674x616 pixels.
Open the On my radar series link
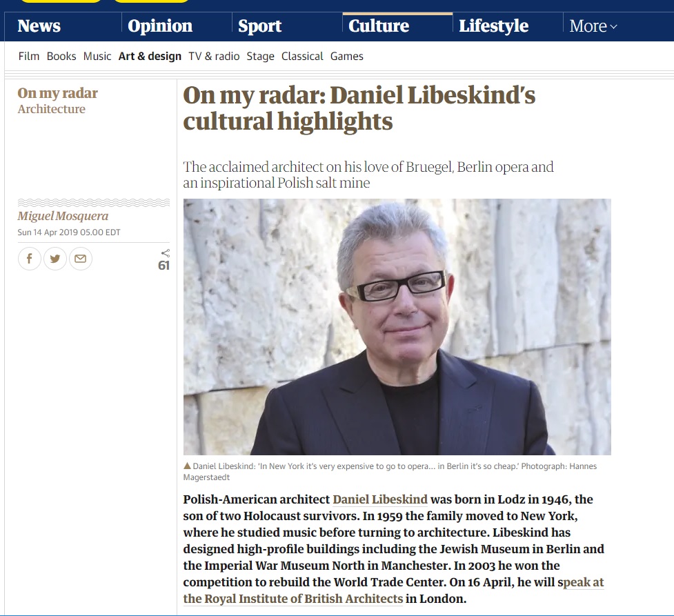coord(57,93)
